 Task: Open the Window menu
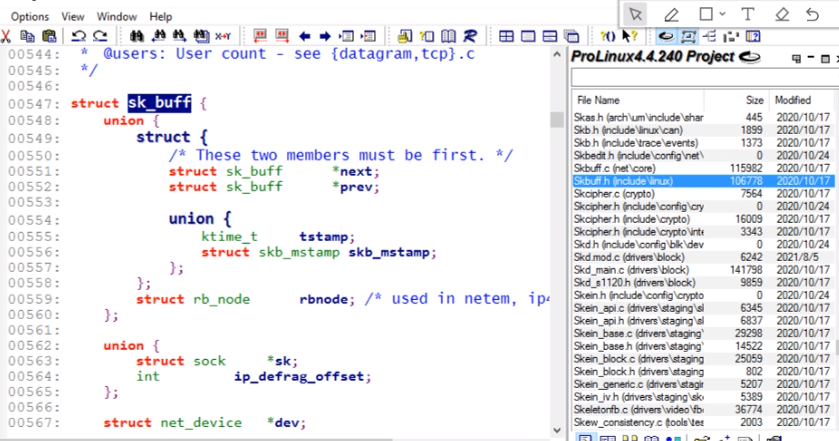point(117,17)
